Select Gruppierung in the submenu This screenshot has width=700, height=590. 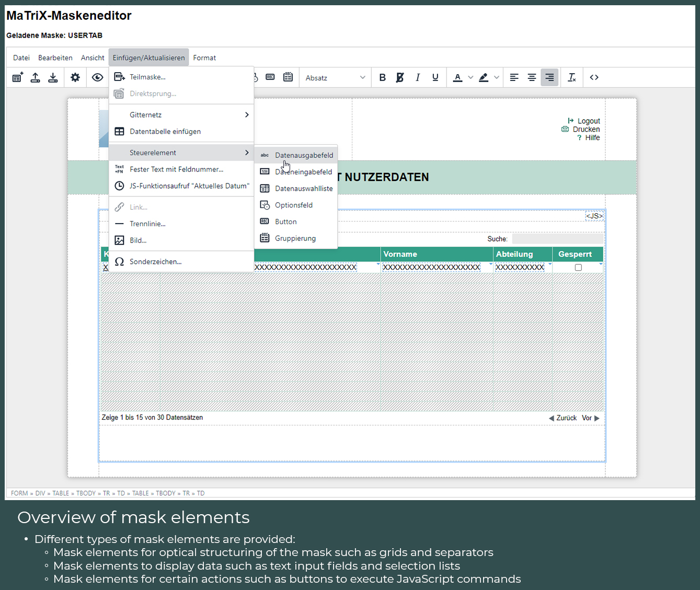(x=296, y=238)
